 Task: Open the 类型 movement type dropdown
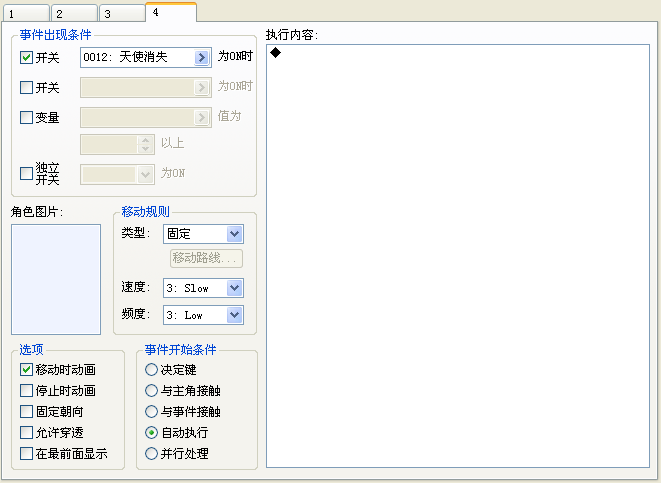(234, 234)
